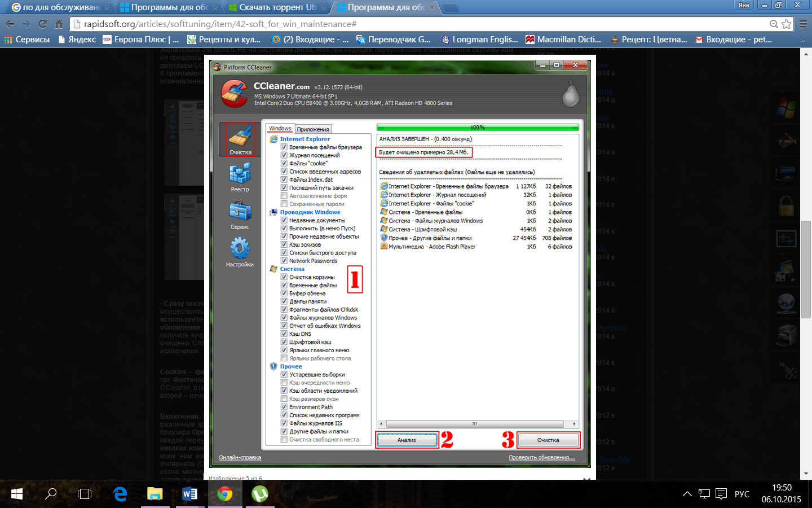Click the Мультимедиа Adobe Flash Player result icon
812x508 pixels.
[x=383, y=247]
